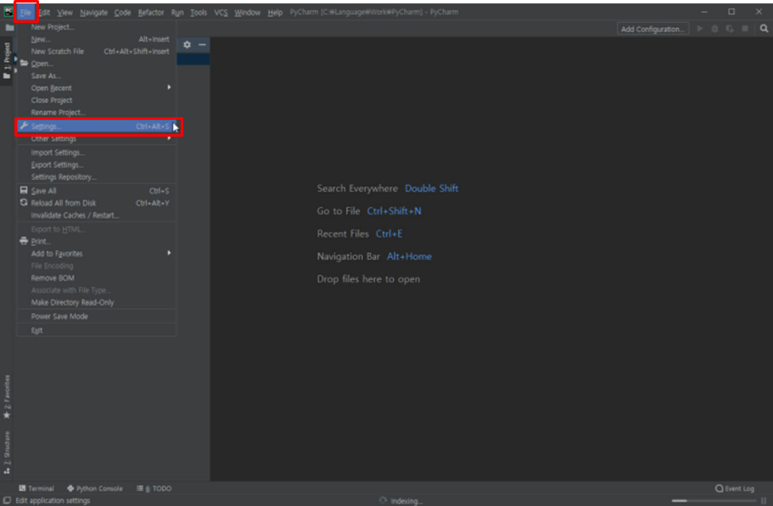
Task: Choose Reload All from Disk
Action: tap(97, 203)
